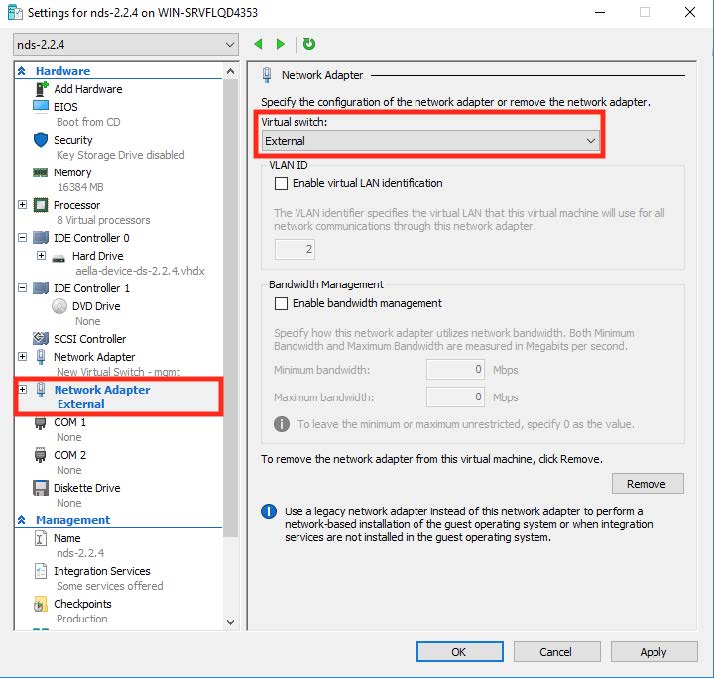Click the Apply button
The width and height of the screenshot is (714, 678).
[x=653, y=652]
